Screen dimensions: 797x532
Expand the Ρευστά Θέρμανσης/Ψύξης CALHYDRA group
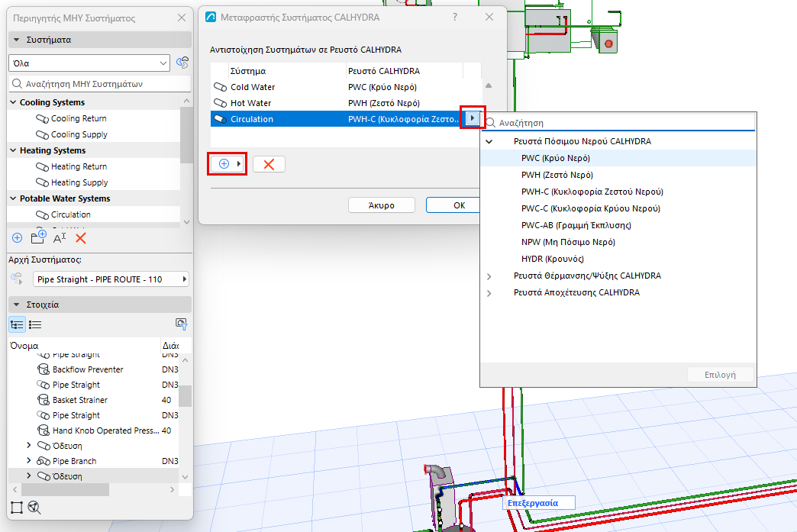[x=489, y=276]
